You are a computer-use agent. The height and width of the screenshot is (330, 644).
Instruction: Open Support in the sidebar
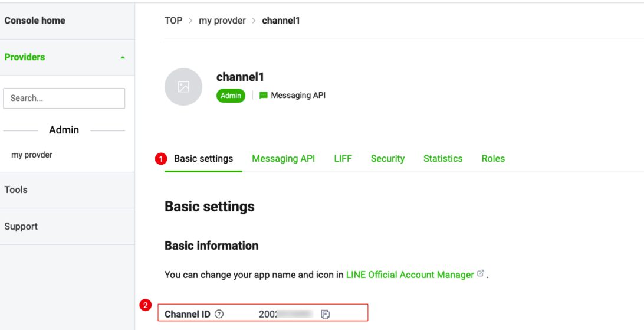click(x=21, y=227)
